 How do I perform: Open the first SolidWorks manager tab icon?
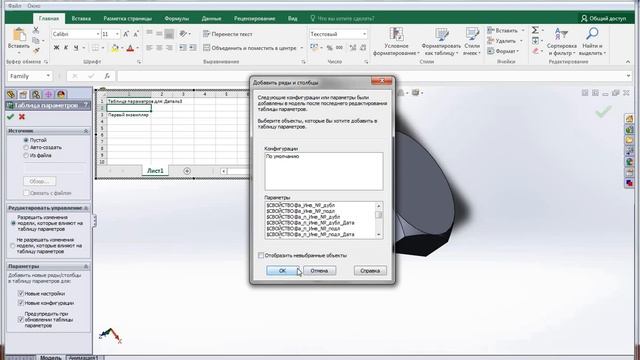tap(11, 94)
